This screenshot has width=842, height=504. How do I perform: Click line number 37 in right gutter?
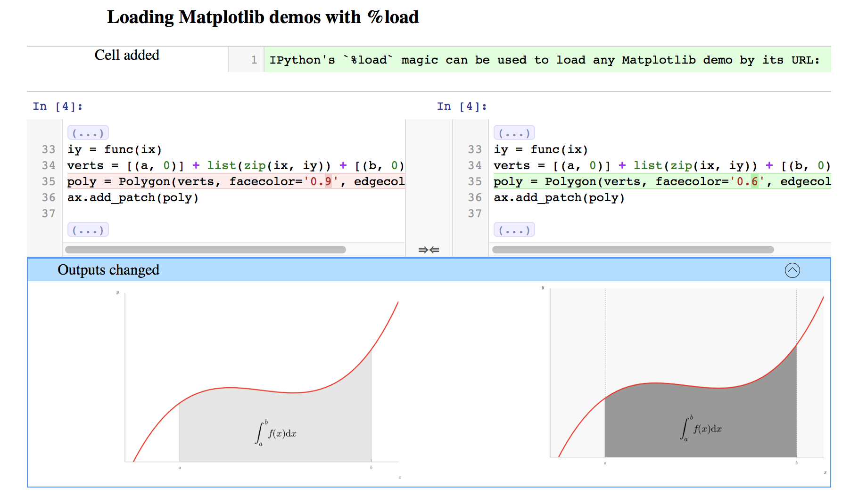click(475, 213)
